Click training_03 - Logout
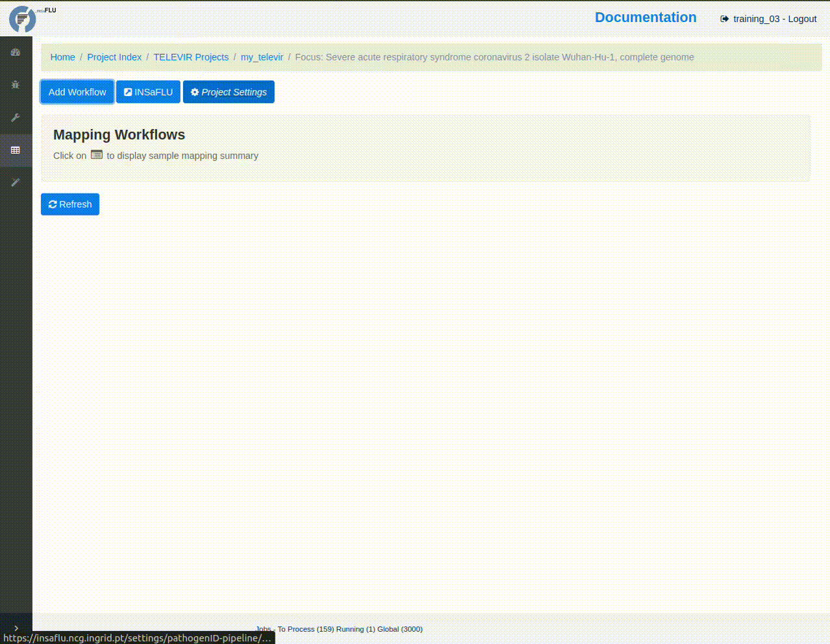Viewport: 830px width, 644px height. 768,19
